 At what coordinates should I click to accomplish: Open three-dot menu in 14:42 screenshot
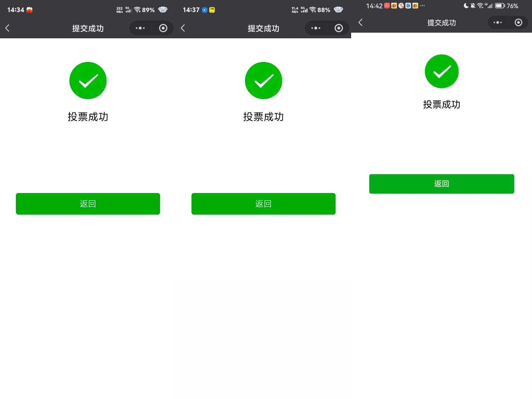[498, 22]
